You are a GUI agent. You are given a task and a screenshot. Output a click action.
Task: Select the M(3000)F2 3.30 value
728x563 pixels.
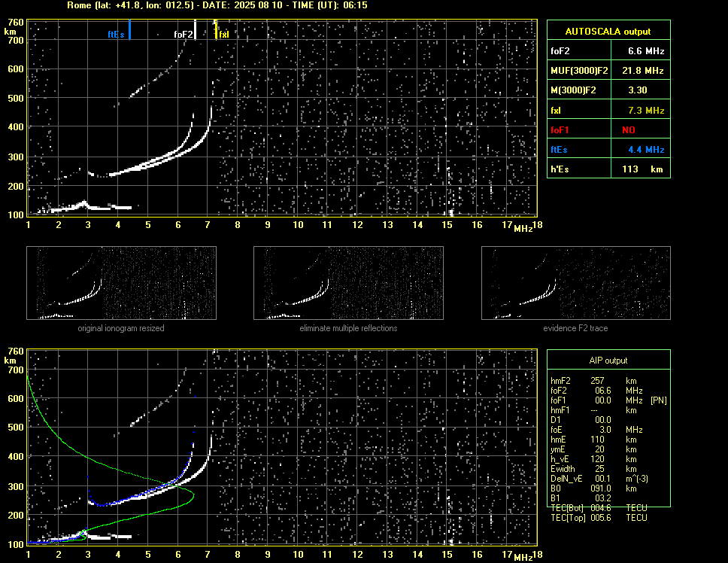638,90
